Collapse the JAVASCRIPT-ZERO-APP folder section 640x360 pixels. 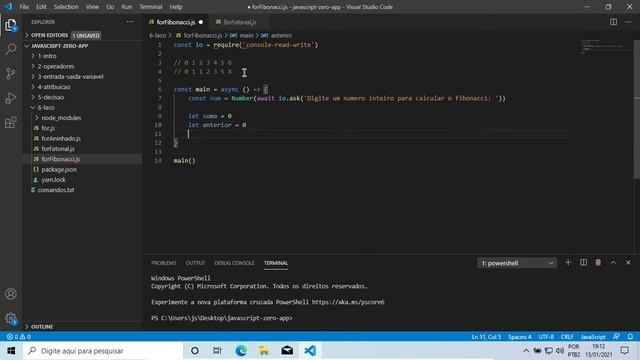click(x=82, y=46)
